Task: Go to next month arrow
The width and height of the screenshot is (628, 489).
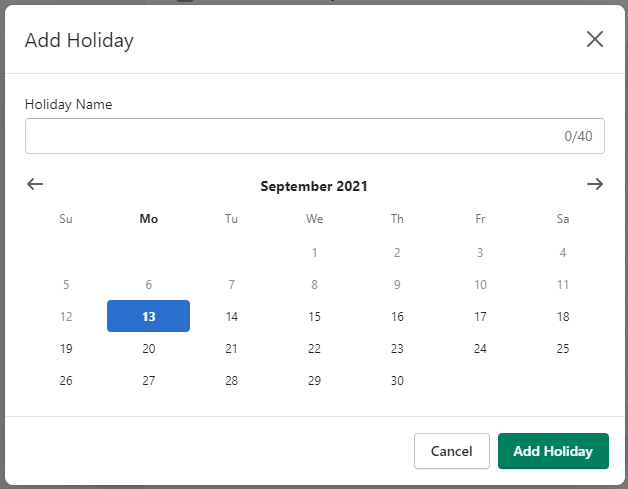Action: coord(595,184)
